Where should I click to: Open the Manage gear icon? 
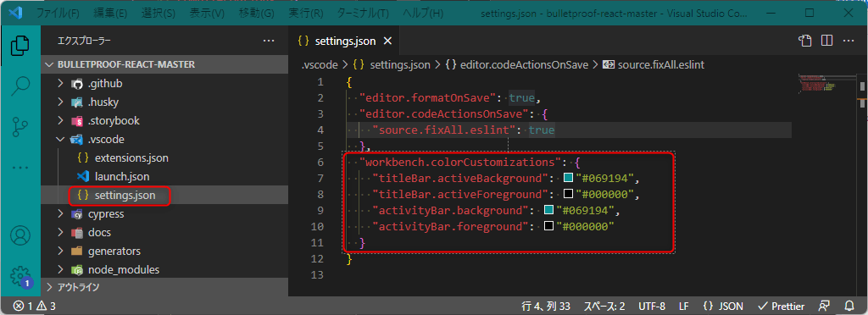[x=20, y=277]
